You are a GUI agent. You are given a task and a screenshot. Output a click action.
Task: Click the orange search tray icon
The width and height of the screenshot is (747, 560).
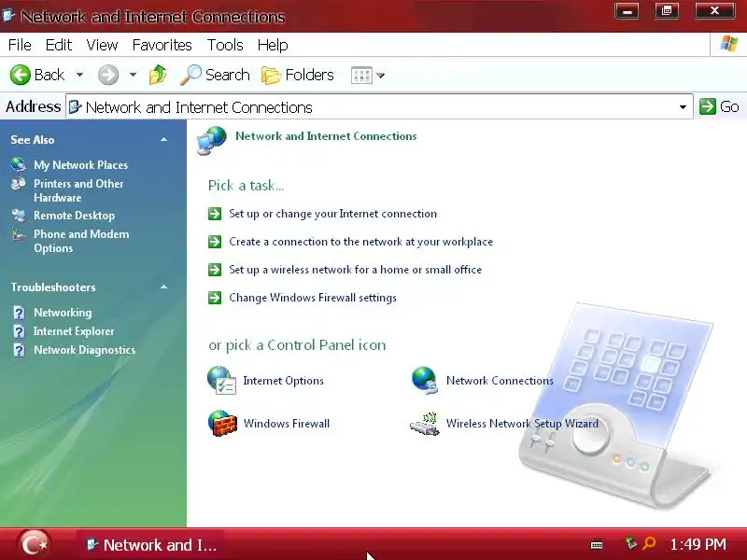[x=649, y=543]
